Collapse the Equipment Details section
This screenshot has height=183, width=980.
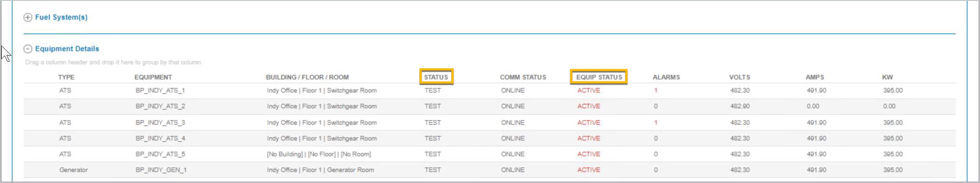point(28,49)
